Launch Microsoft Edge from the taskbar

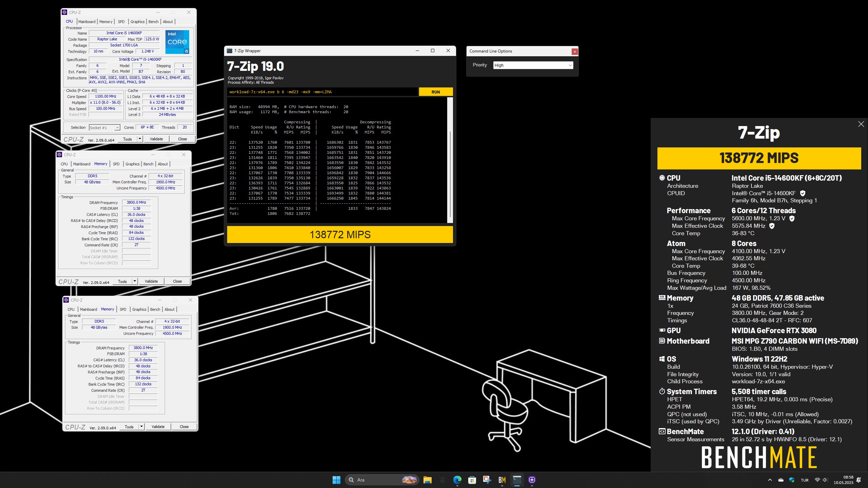click(x=457, y=480)
